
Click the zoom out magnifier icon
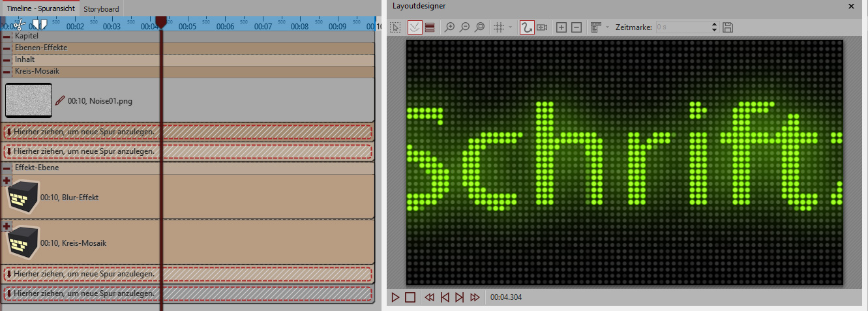[x=464, y=27]
